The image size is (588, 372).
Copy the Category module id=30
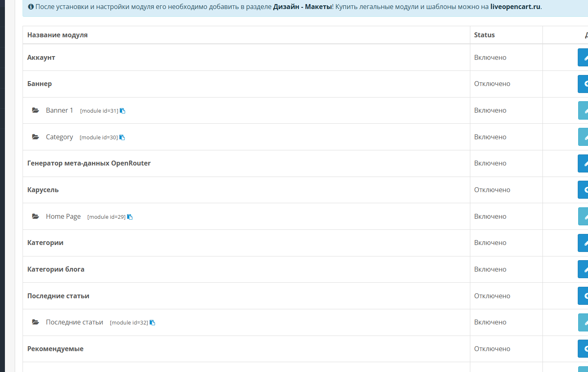pos(122,137)
